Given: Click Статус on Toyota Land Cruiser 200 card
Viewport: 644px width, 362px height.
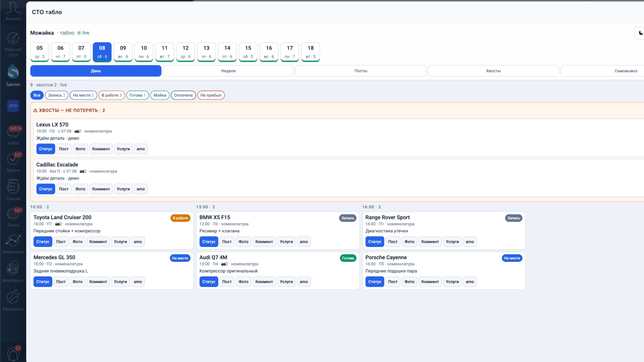Looking at the screenshot, I should (x=43, y=242).
